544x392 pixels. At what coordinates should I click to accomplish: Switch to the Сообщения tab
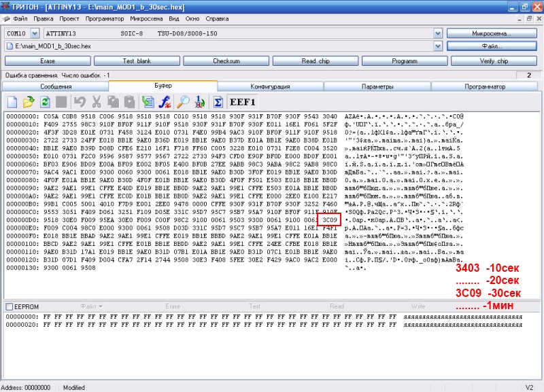click(56, 87)
